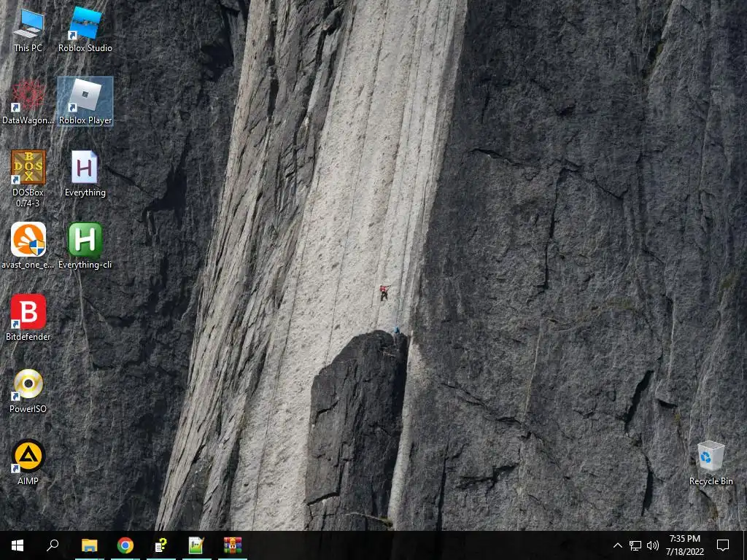Select the Roblox Studio shortcut
747x560 pixels.
click(x=85, y=30)
